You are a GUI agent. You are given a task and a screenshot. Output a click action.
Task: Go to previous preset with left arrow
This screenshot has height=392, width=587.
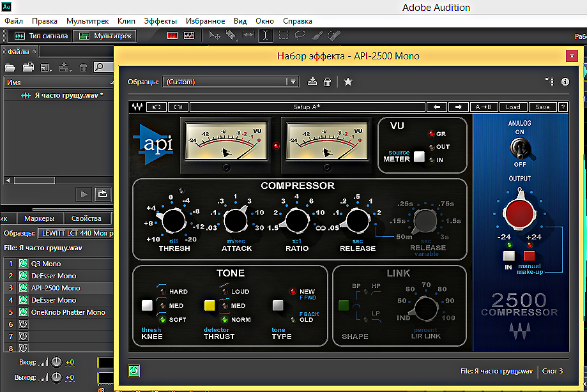[x=437, y=107]
